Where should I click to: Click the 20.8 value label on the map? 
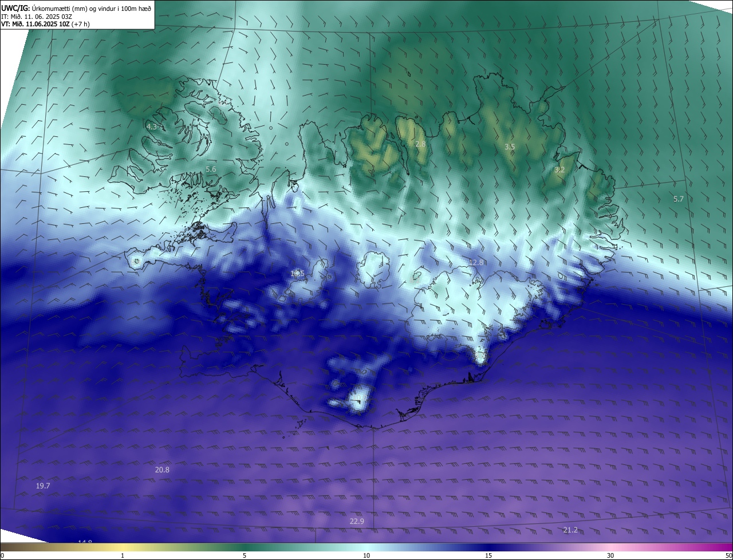pyautogui.click(x=162, y=470)
